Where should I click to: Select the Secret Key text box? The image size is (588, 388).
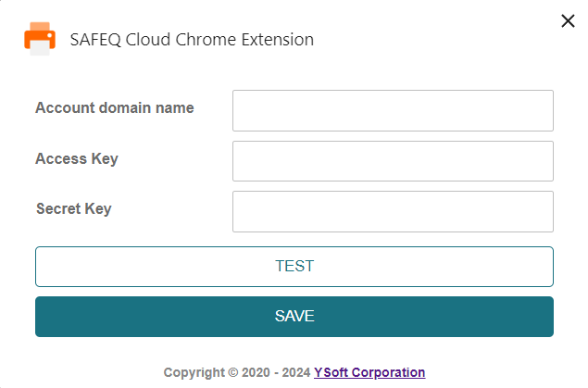393,211
